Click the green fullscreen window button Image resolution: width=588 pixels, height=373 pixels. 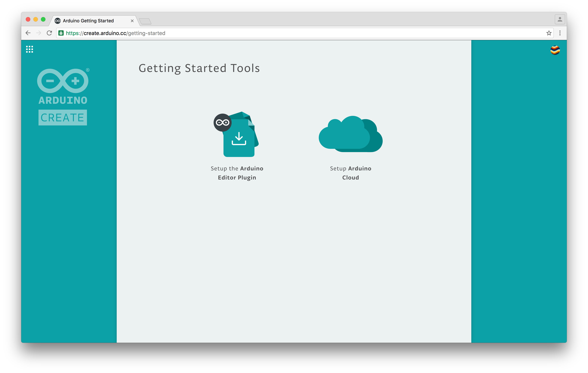43,19
